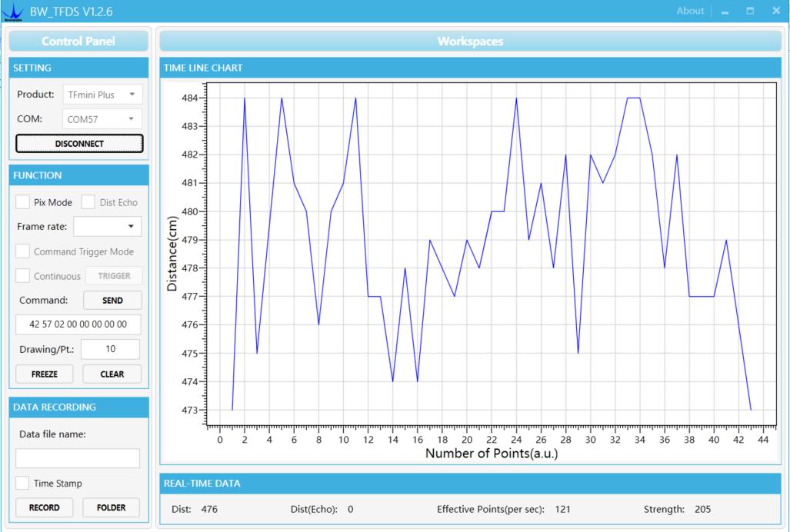Click the Drawing/Pt. value field
The height and width of the screenshot is (532, 790).
110,349
